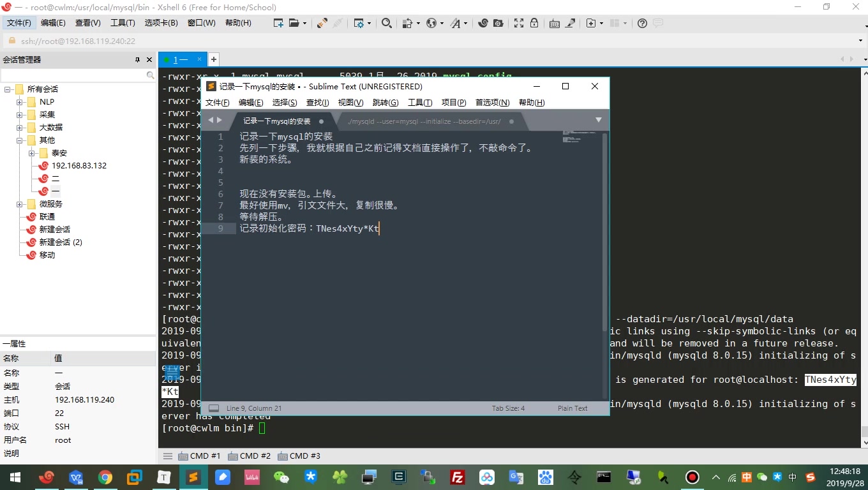Open a new Xshell tab with the plus button
This screenshot has width=868, height=490.
[x=213, y=59]
